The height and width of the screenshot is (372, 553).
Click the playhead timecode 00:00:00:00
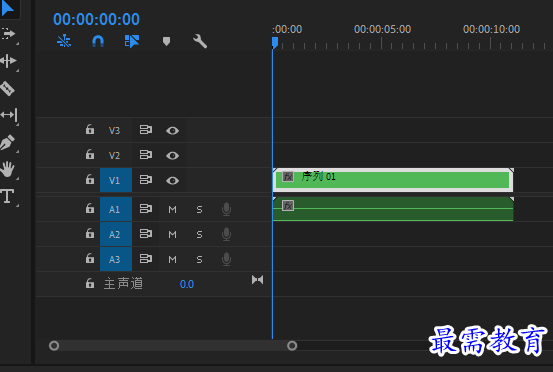[x=96, y=19]
